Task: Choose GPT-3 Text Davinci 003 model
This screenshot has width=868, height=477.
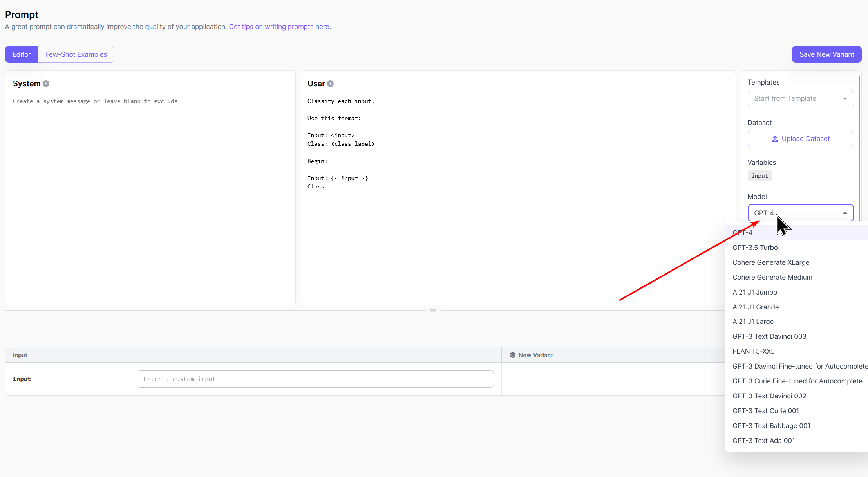Action: pos(769,336)
